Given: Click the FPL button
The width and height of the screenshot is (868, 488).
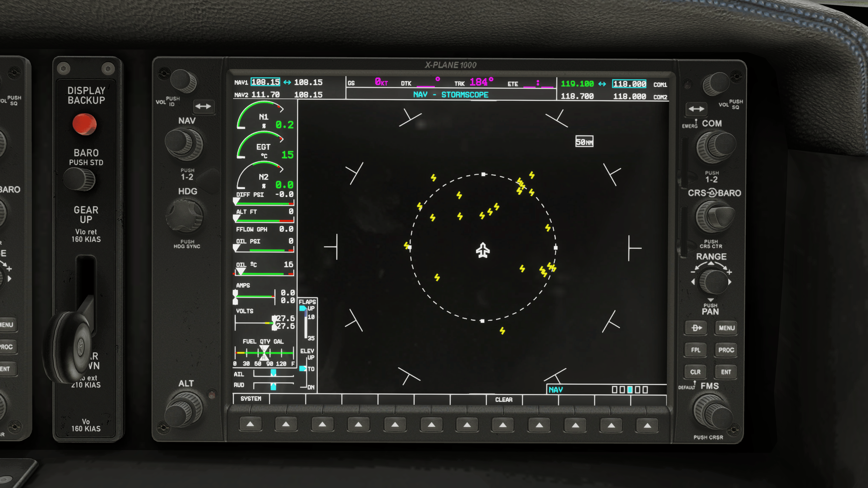Looking at the screenshot, I should coord(696,350).
